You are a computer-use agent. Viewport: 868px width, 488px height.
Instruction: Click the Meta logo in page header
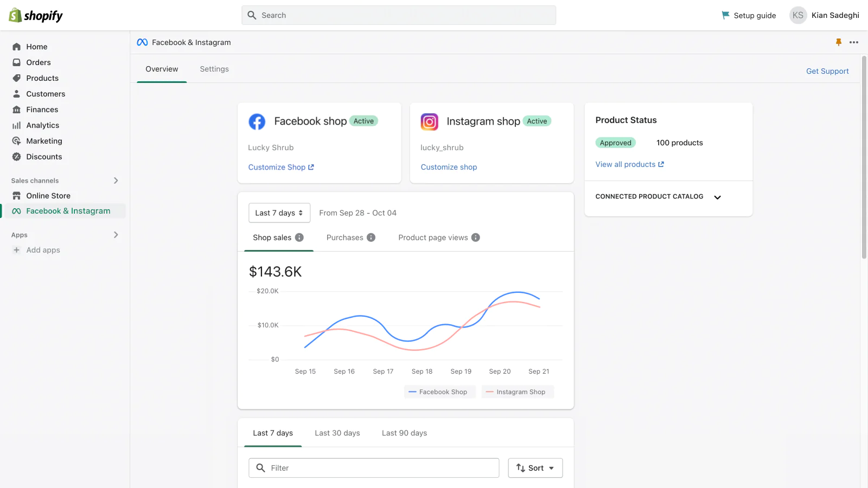(142, 42)
